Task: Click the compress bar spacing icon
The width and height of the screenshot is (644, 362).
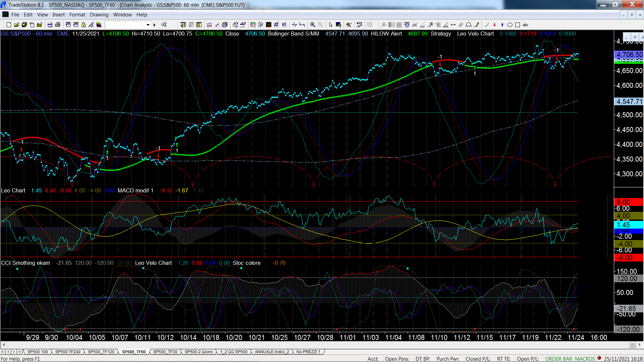Action: [x=294, y=25]
